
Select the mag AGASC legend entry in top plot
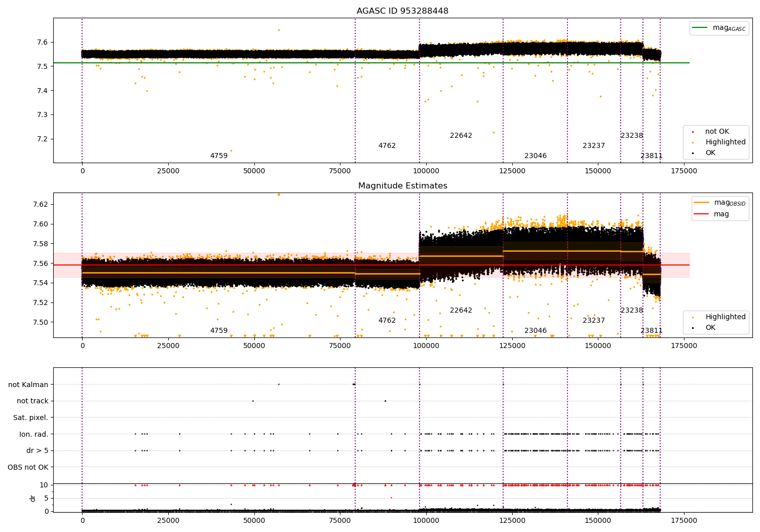click(x=719, y=28)
